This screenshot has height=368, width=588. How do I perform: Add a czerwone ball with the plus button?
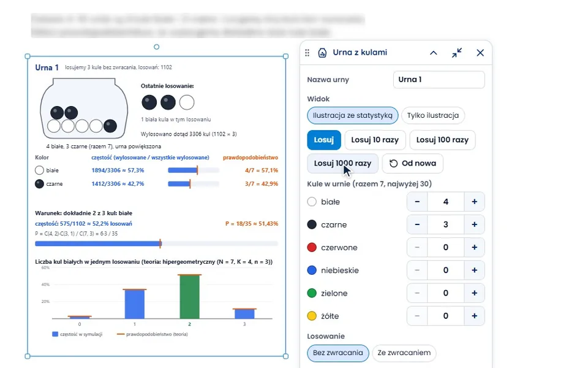tap(474, 247)
